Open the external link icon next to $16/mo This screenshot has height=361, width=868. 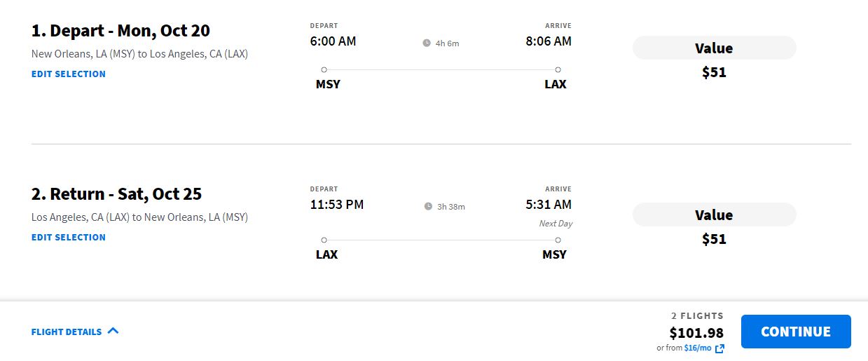tap(719, 348)
